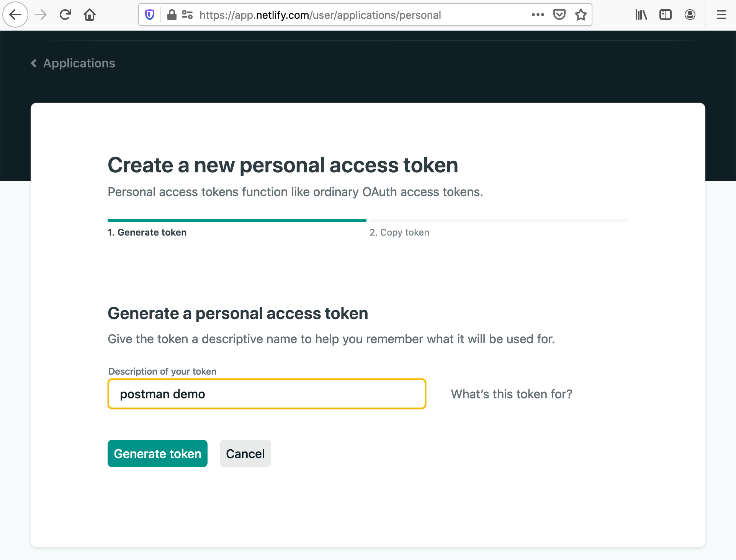Screen dimensions: 736x560
Task: Open the Firefox hamburger menu
Action: click(x=721, y=15)
